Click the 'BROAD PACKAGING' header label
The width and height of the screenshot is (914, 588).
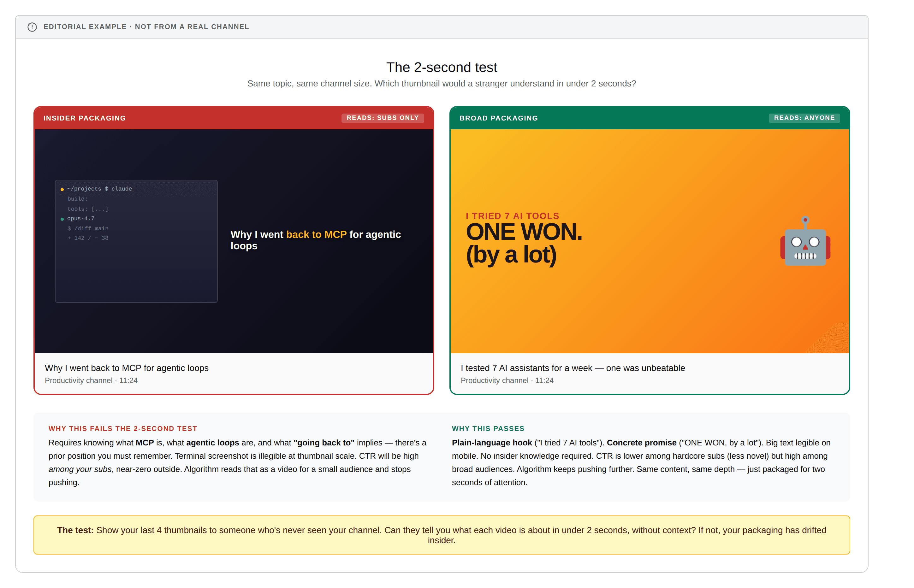tap(498, 118)
